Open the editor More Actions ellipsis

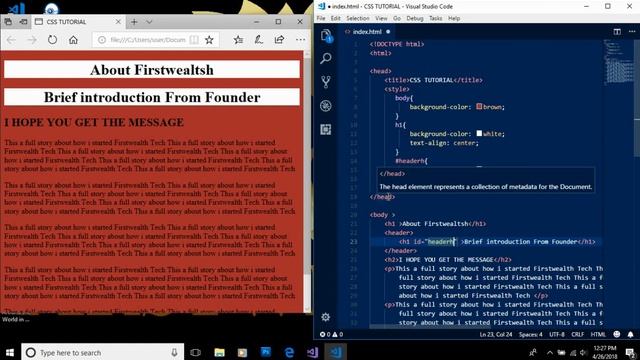click(x=631, y=31)
